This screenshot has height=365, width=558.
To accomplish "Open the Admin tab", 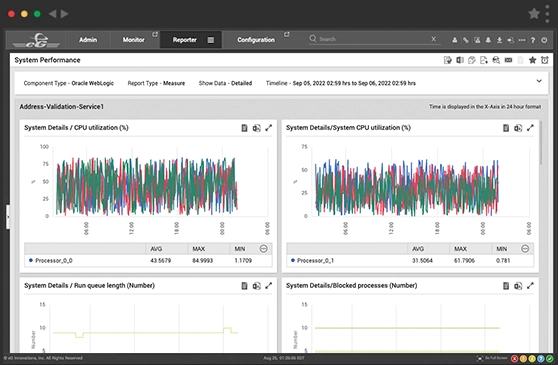I will 88,40.
